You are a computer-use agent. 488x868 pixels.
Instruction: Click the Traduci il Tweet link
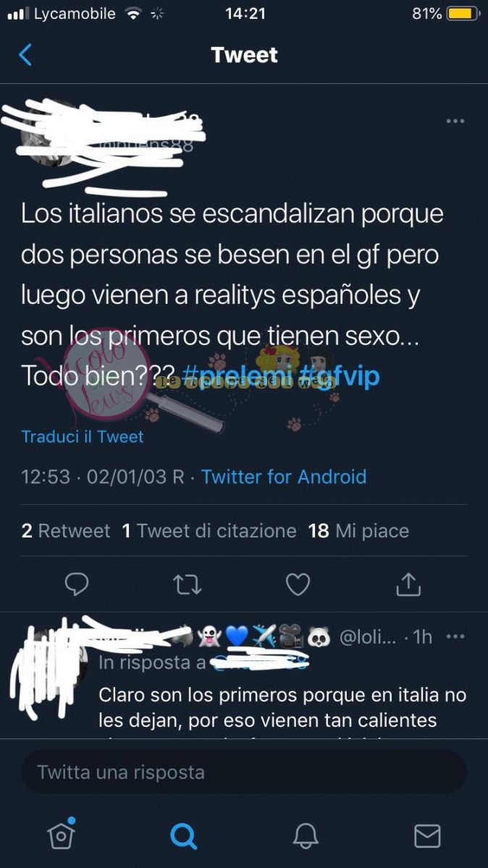pyautogui.click(x=83, y=437)
